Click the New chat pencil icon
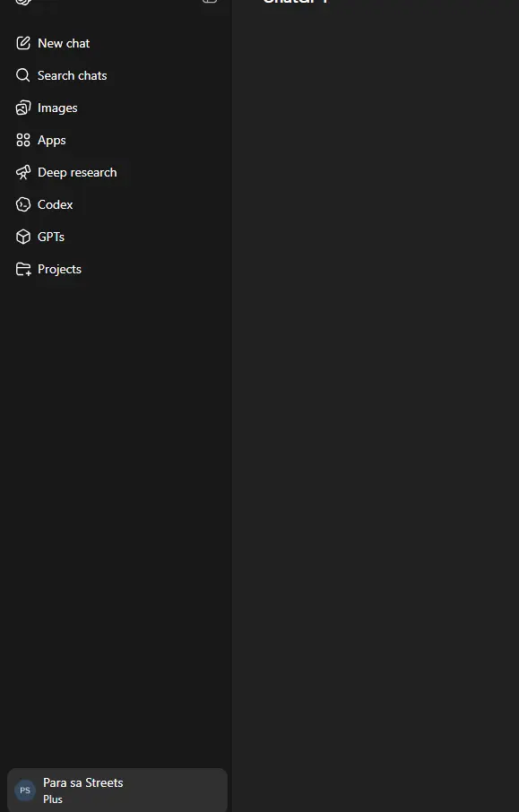Viewport: 519px width, 812px height. tap(23, 43)
